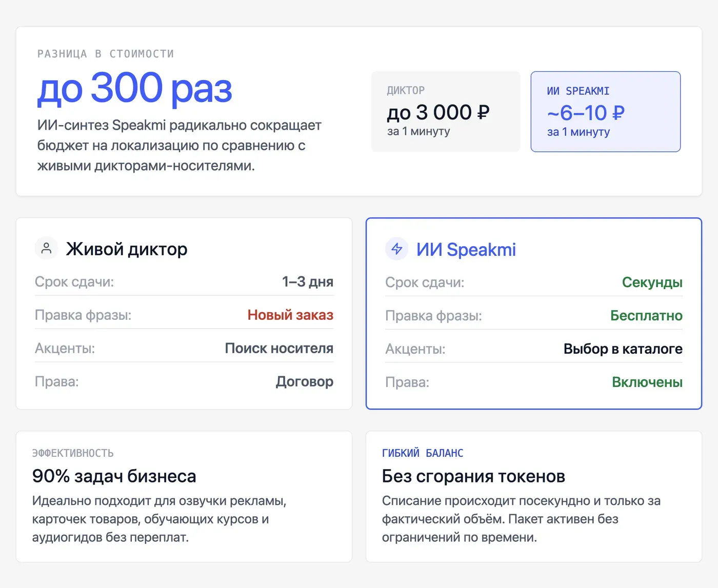Image resolution: width=718 pixels, height=588 pixels.
Task: Click 'Права:' label in the ИИ Speakmi card
Action: pos(407,382)
